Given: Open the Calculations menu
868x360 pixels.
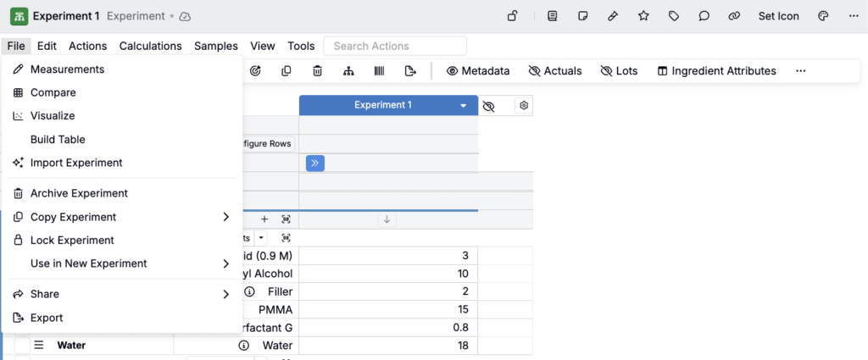Looking at the screenshot, I should click(x=150, y=46).
